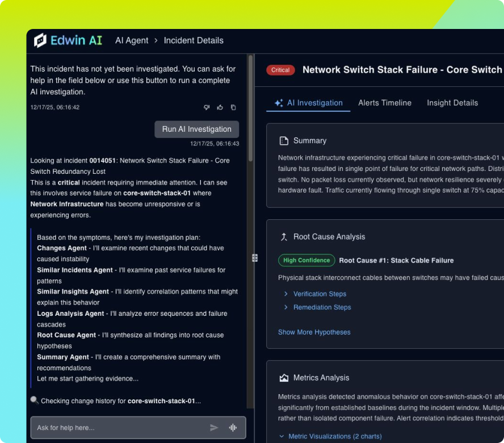Expand the Verification Steps section
This screenshot has width=504, height=443.
coord(320,294)
